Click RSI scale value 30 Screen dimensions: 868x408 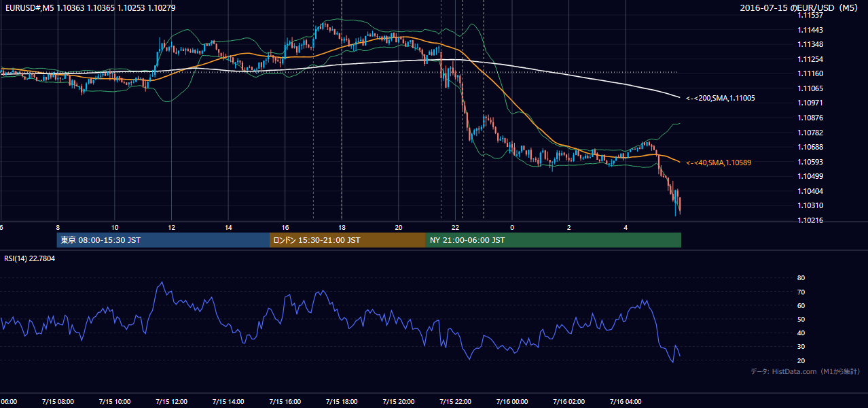(x=801, y=347)
